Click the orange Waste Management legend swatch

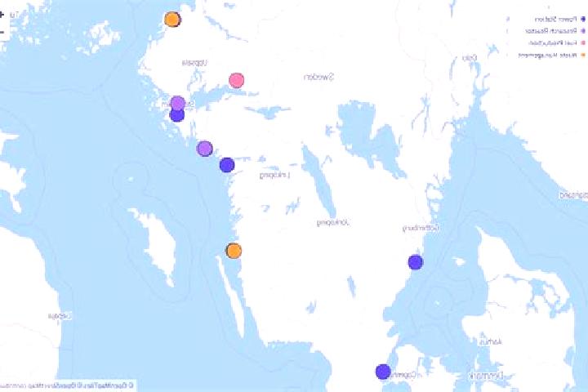pyautogui.click(x=583, y=56)
